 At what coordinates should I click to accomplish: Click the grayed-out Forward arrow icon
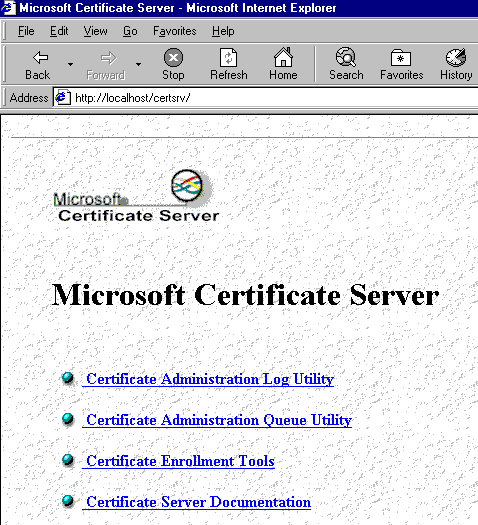[109, 58]
